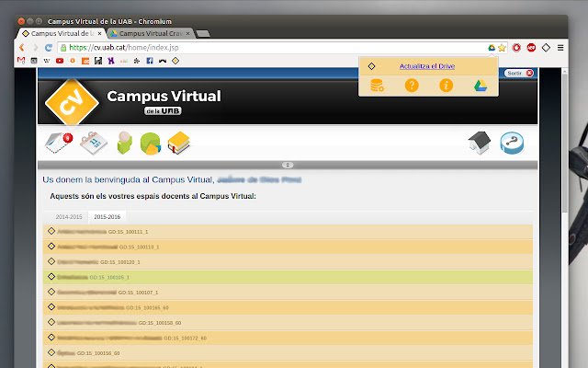The image size is (588, 368).
Task: Open highlighted course row GD:15_100105_1
Action: (288, 277)
